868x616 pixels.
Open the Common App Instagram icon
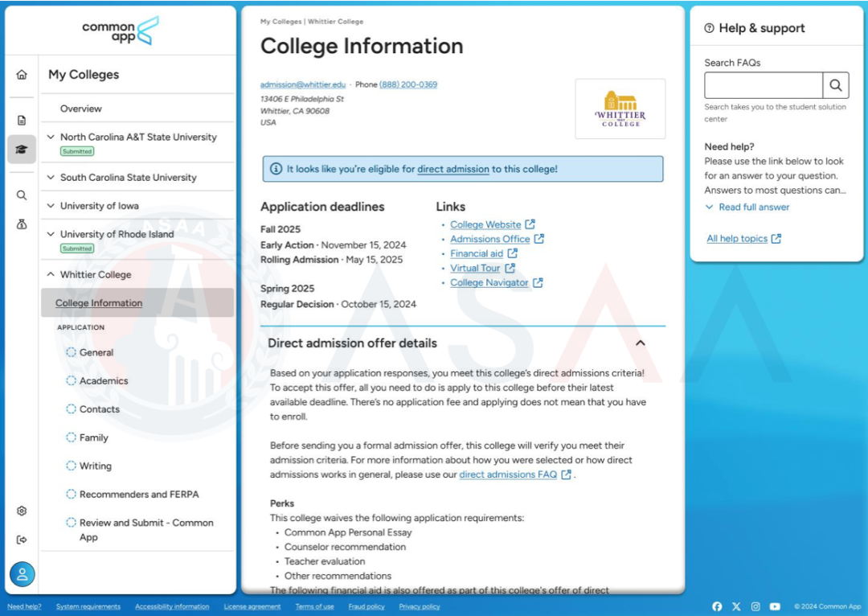[755, 606]
